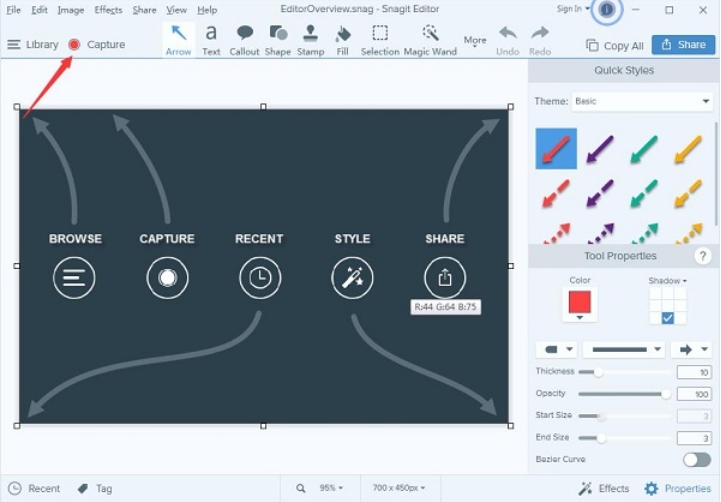Screen dimensions: 721x502
Task: Select the Selection tool
Action: [380, 40]
